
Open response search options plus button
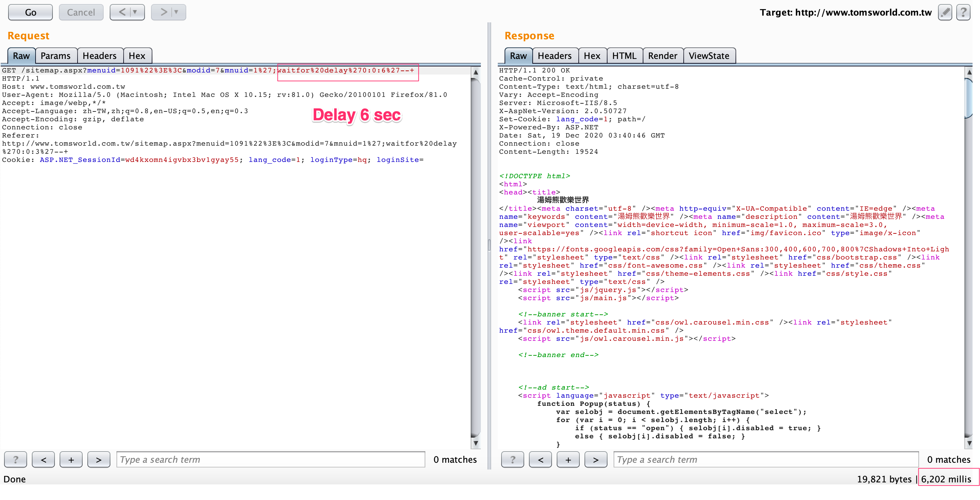click(568, 459)
